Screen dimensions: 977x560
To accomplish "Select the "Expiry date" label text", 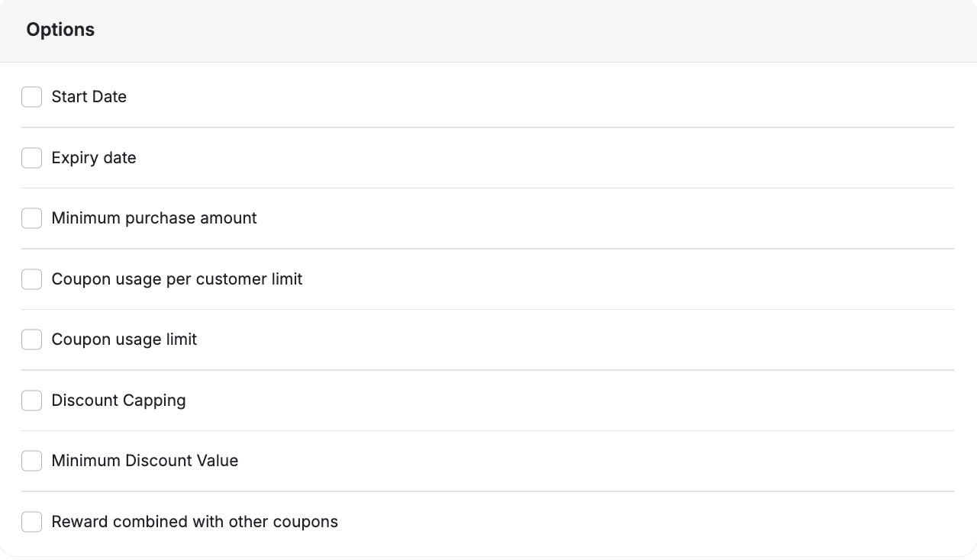I will [x=94, y=158].
